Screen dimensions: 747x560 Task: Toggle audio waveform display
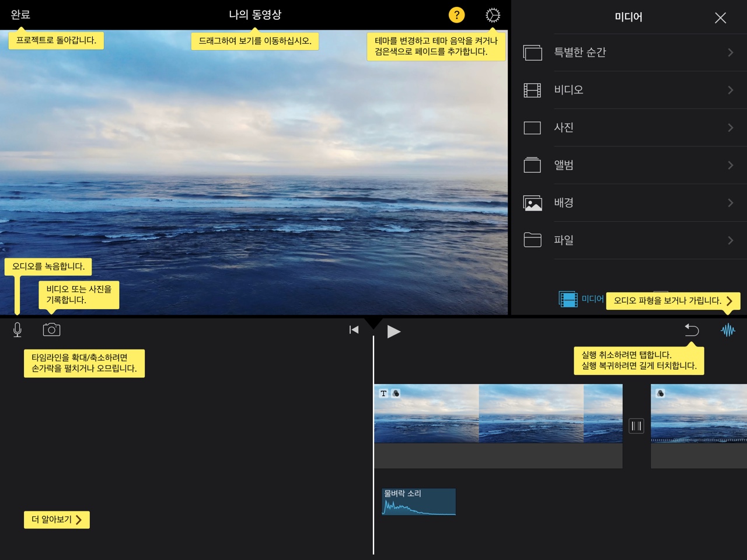[728, 330]
